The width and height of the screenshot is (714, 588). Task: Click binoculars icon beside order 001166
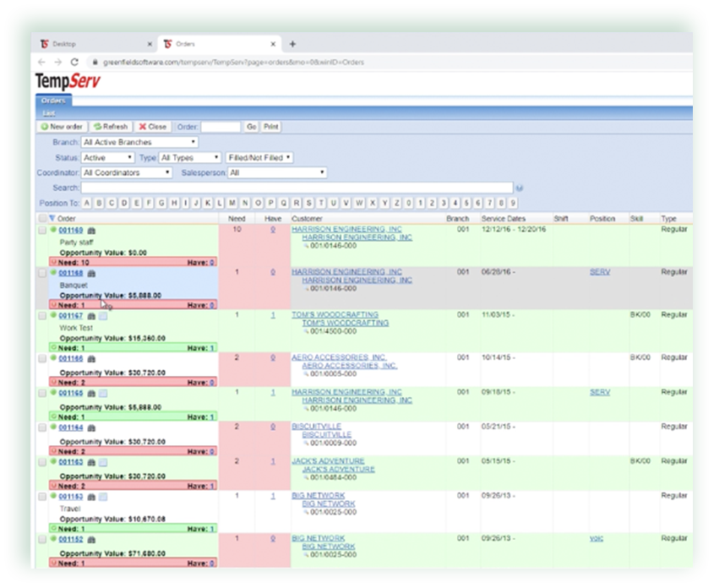[x=91, y=359]
